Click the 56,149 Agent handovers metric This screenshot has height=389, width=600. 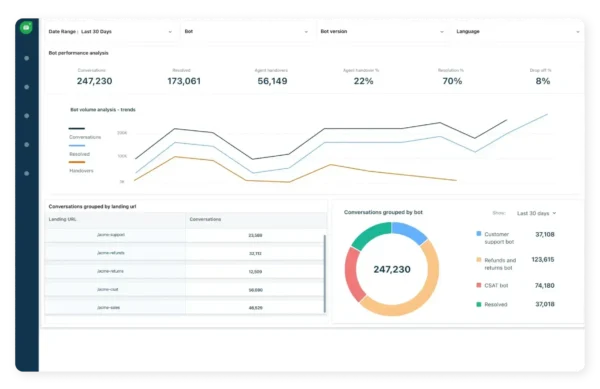coord(272,81)
